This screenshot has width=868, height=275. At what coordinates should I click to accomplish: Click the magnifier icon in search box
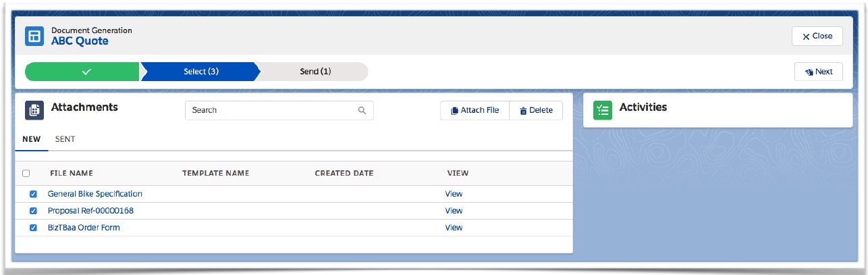[x=362, y=110]
